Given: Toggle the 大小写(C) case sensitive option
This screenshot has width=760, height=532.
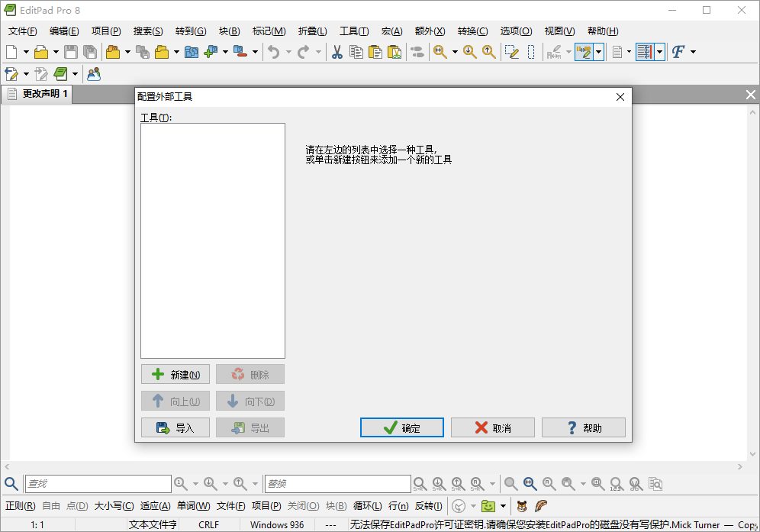Looking at the screenshot, I should [114, 506].
